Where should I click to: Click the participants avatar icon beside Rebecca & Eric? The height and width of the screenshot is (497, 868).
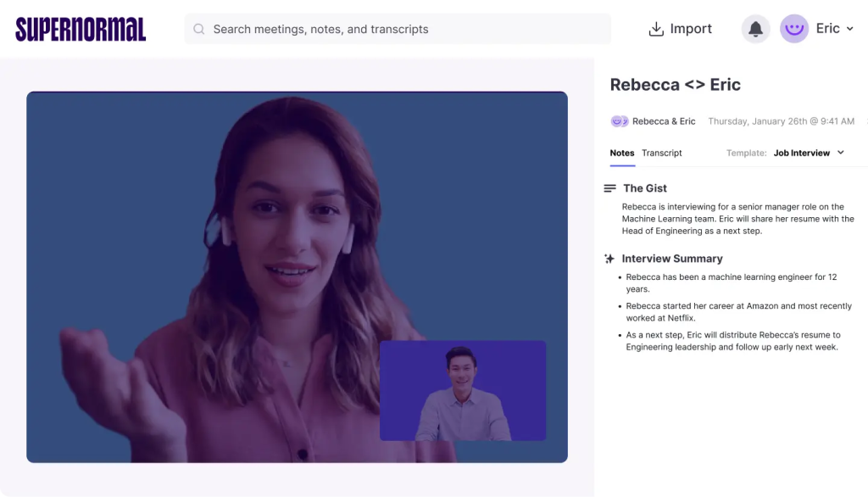tap(619, 121)
